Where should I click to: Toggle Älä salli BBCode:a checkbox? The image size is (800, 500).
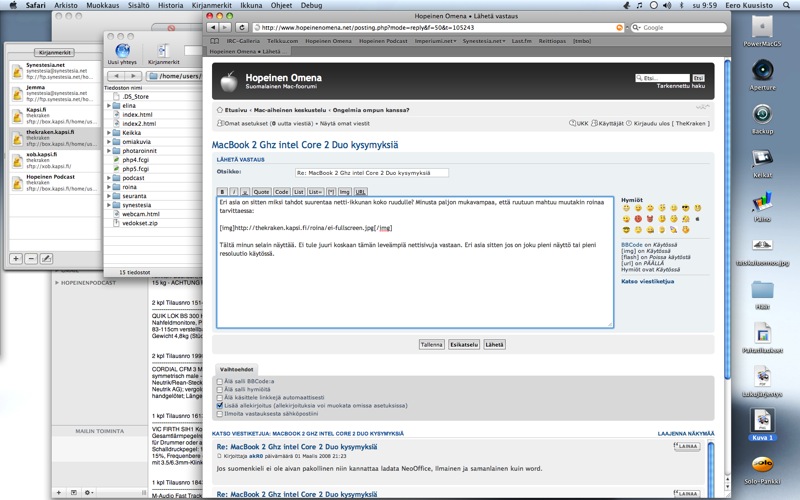220,381
